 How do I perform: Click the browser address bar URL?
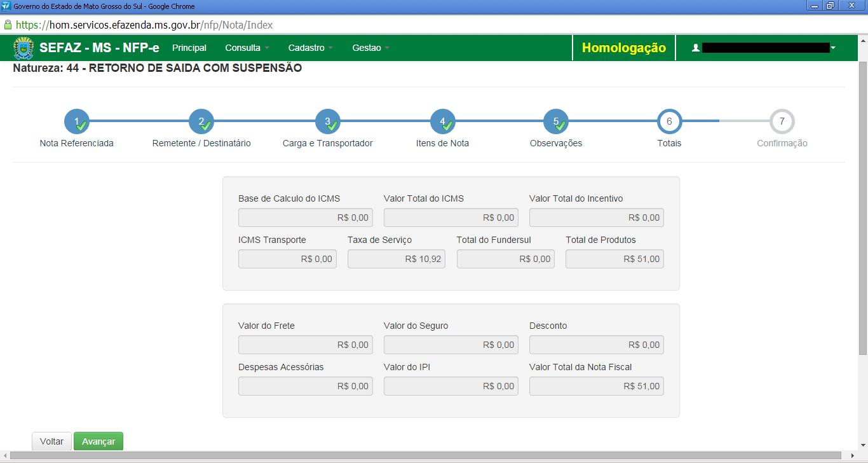tap(144, 25)
